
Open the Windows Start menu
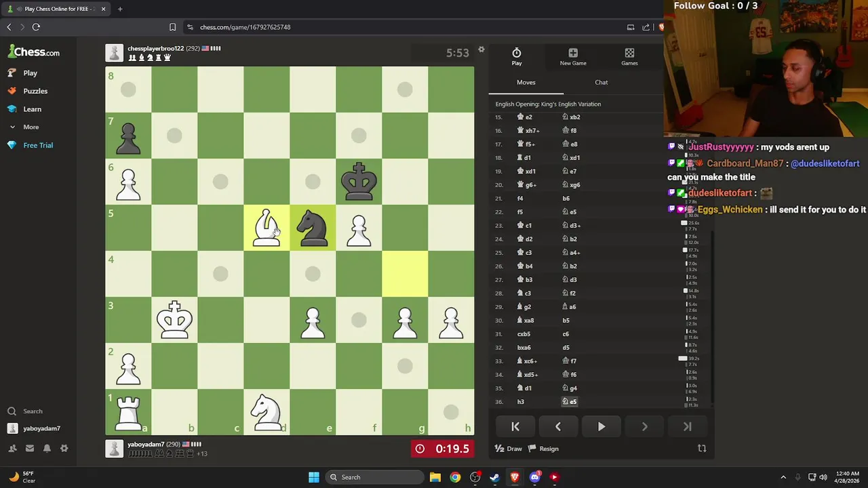314,477
